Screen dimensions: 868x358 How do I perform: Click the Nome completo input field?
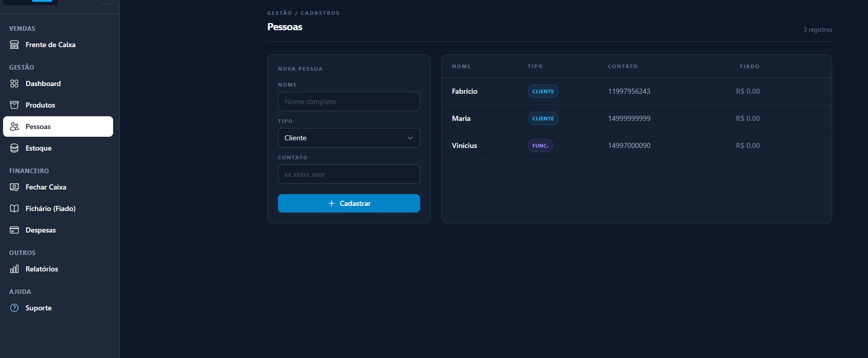click(x=349, y=101)
